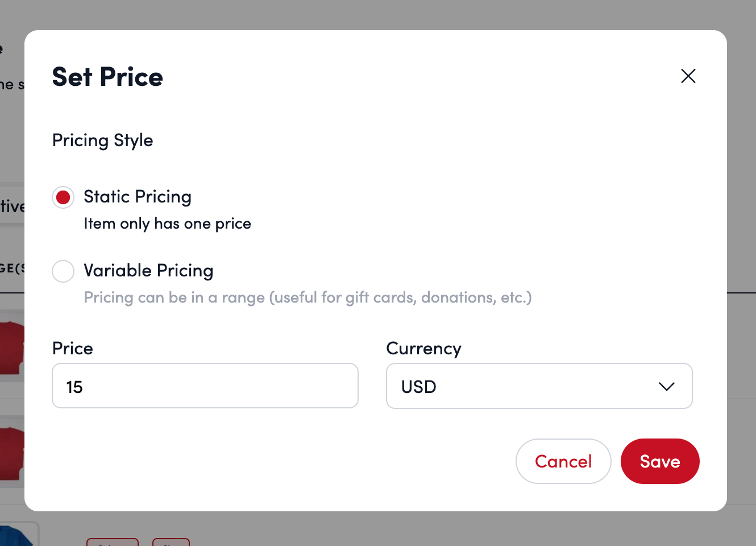Close the Set Price dialog with X
This screenshot has height=546, width=756.
(x=688, y=76)
